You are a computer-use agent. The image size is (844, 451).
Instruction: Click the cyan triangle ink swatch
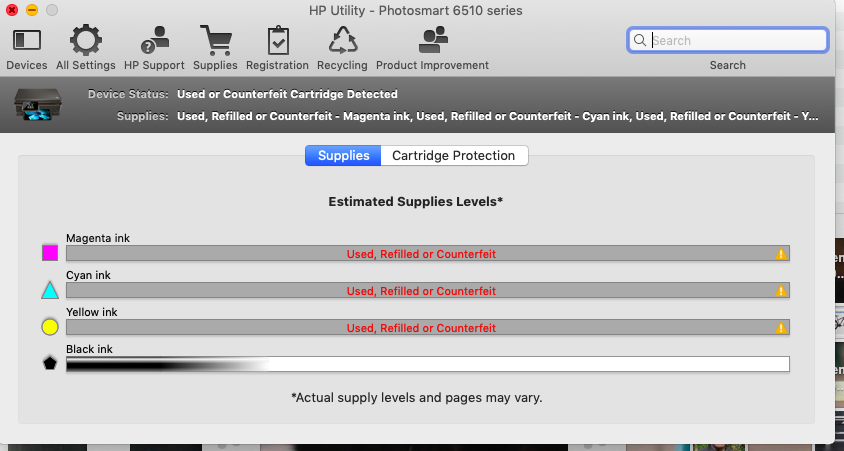[x=50, y=290]
